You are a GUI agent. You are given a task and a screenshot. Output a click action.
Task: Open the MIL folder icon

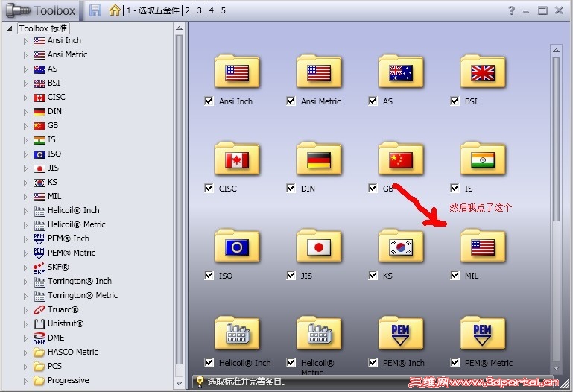(482, 246)
